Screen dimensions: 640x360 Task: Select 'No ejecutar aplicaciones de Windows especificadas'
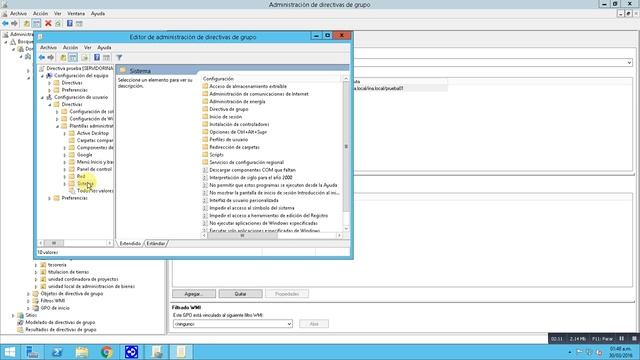tap(263, 223)
